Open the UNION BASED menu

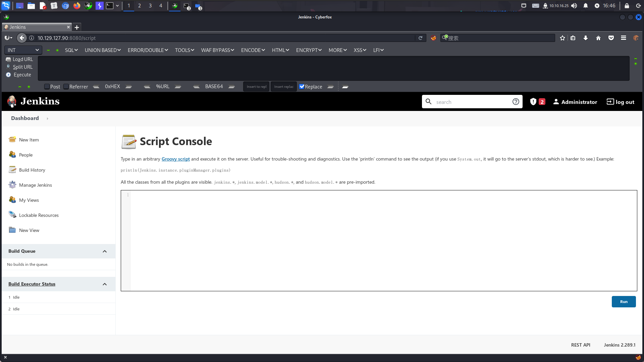(x=103, y=50)
